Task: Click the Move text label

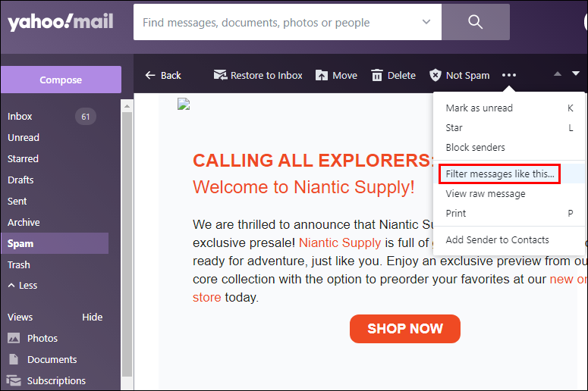Action: click(x=344, y=76)
